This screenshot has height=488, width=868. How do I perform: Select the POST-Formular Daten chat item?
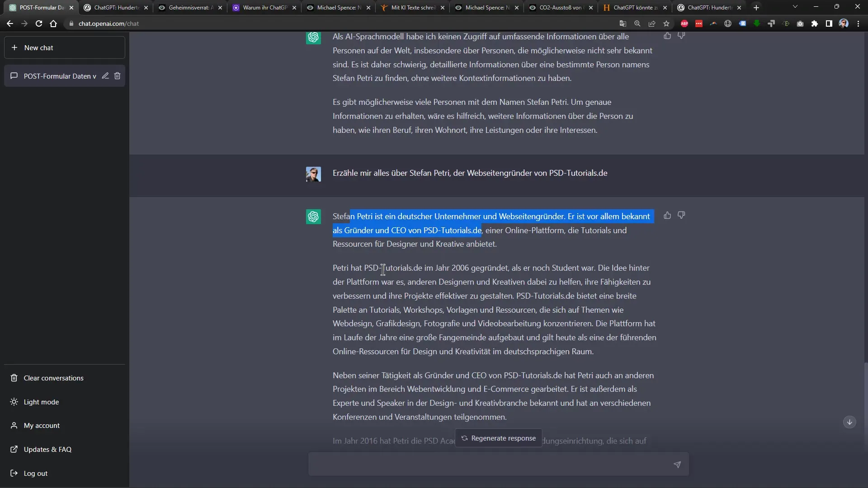[60, 75]
